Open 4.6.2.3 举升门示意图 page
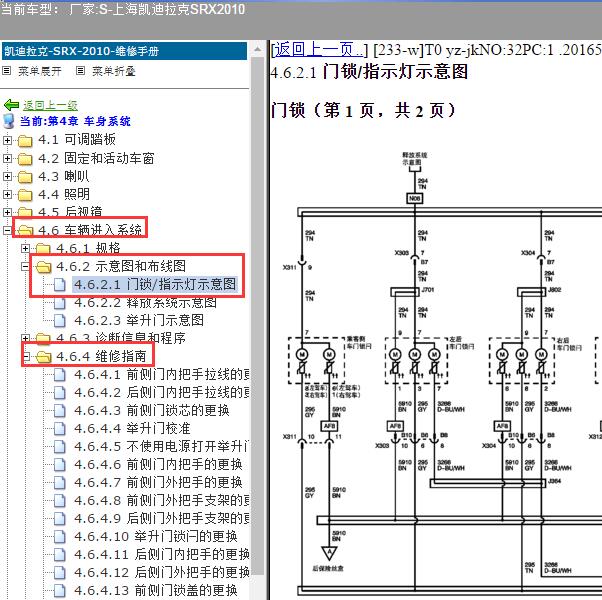Screen dimensions: 602x600 tap(139, 320)
